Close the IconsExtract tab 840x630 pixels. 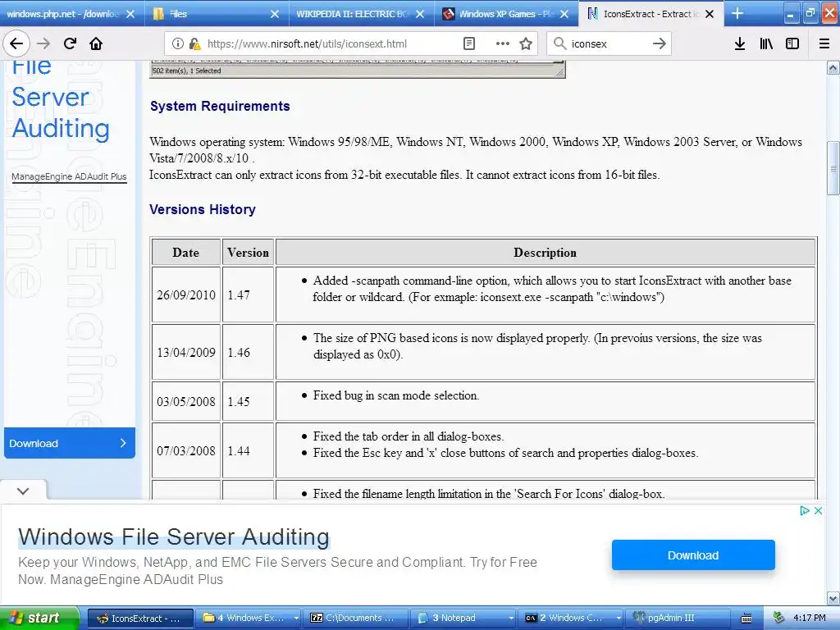pos(710,14)
